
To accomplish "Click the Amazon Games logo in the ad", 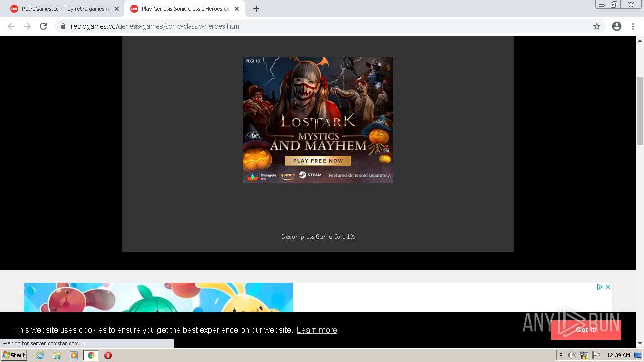I will [288, 176].
